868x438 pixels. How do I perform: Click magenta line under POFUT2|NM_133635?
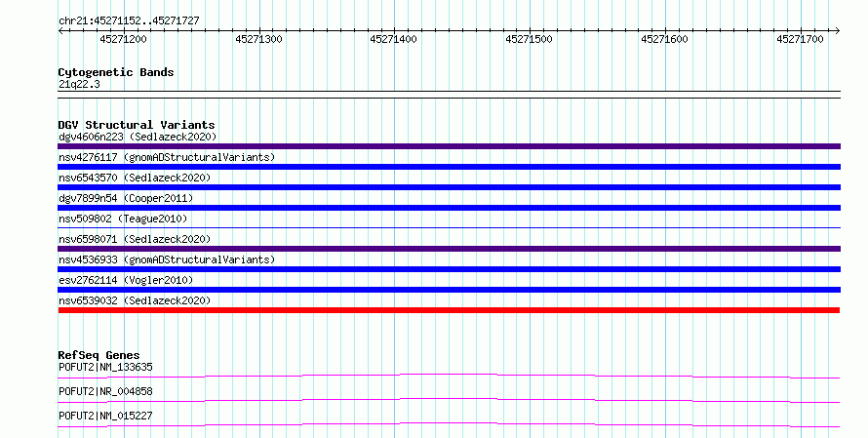point(449,376)
